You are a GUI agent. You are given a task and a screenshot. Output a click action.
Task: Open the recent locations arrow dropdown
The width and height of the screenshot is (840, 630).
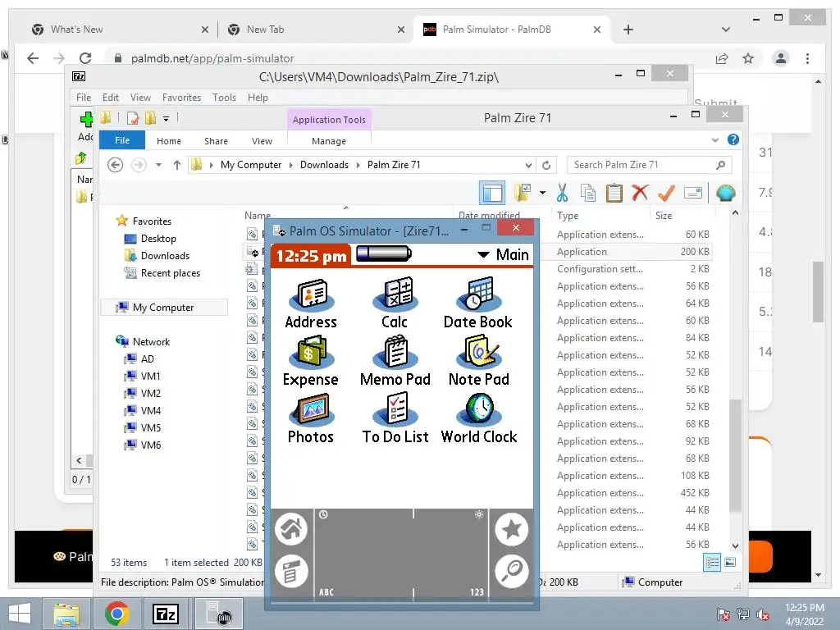click(158, 165)
